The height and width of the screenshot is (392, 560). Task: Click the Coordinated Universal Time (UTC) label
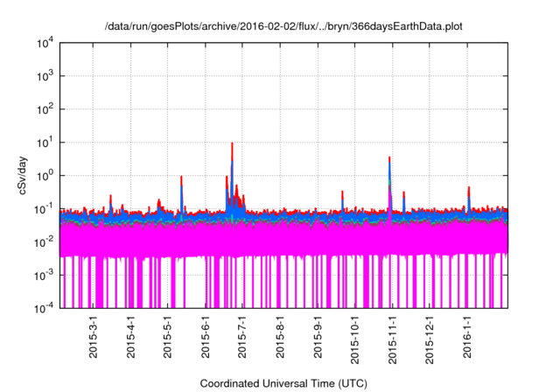tap(283, 383)
